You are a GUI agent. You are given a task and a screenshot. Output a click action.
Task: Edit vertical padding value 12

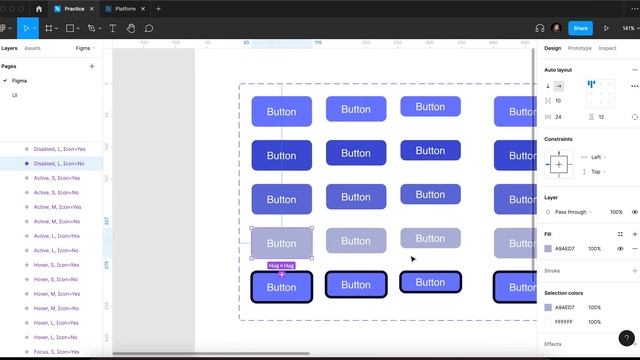[x=601, y=117]
